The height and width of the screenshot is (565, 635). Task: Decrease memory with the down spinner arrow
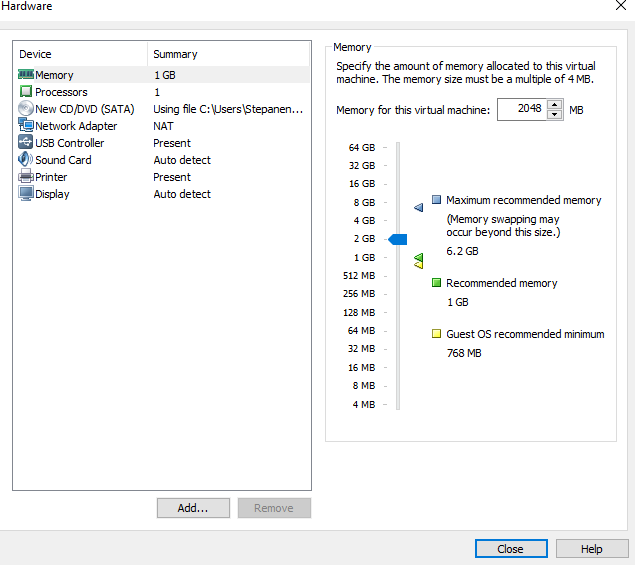coord(554,114)
